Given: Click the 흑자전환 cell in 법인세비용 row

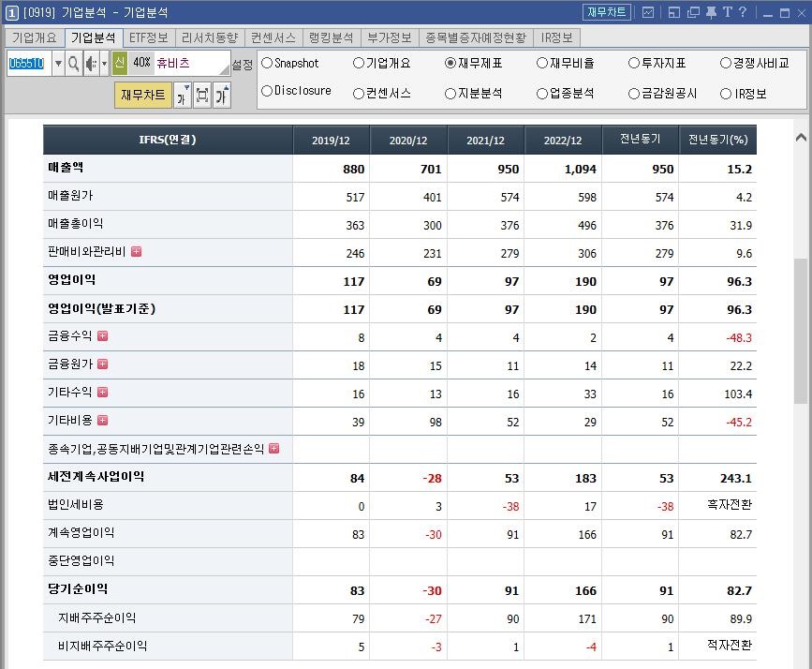Looking at the screenshot, I should 730,504.
